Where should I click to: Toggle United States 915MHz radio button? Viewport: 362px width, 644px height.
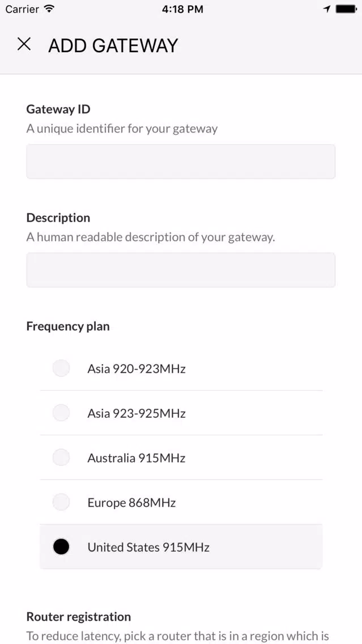61,546
